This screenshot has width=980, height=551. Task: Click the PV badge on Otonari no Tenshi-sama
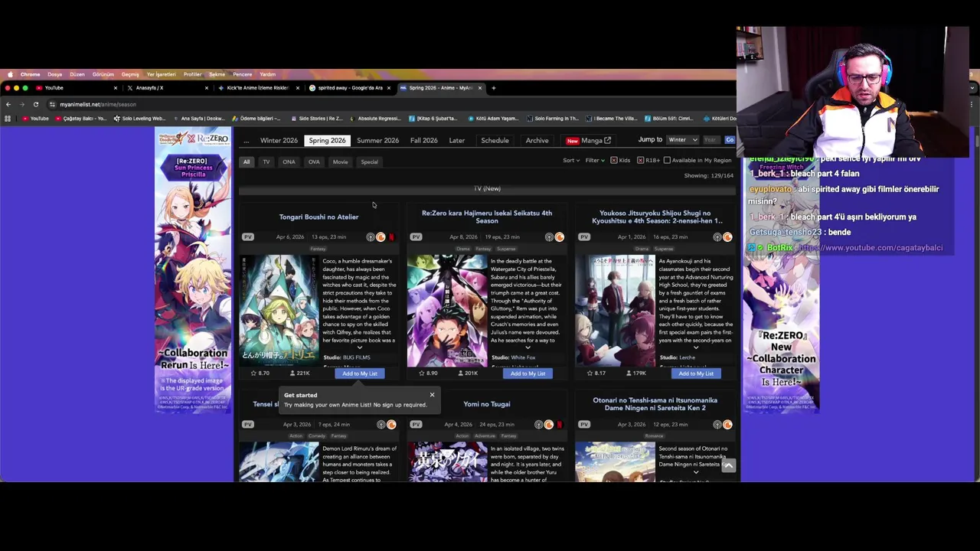click(x=584, y=425)
